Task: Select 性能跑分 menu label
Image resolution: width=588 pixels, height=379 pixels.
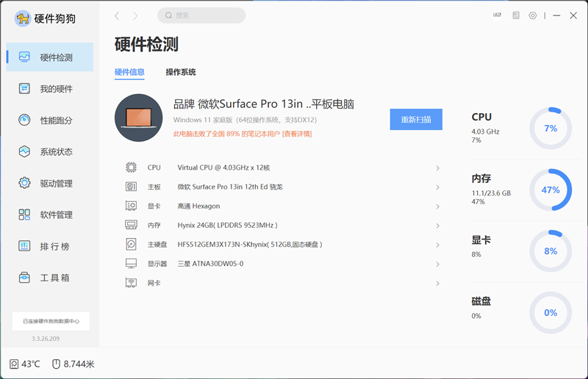Action: [57, 120]
